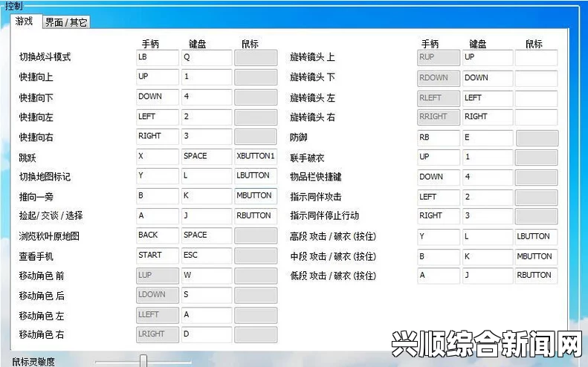Screen dimensions: 588x367
Task: Click 手柄 field LEFT for 快捷向左
Action: click(x=158, y=117)
